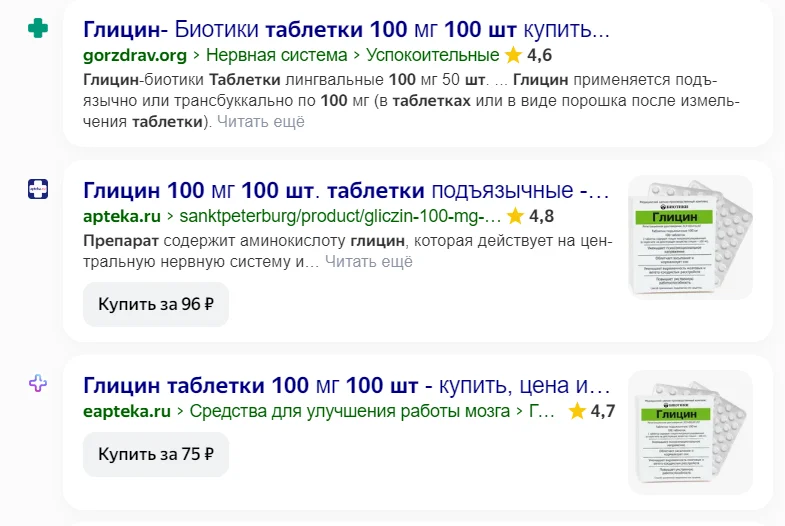Open the 'Глицин 100 мг 100 шт. таблетки подъязычные' result
The image size is (785, 526).
pyautogui.click(x=346, y=189)
